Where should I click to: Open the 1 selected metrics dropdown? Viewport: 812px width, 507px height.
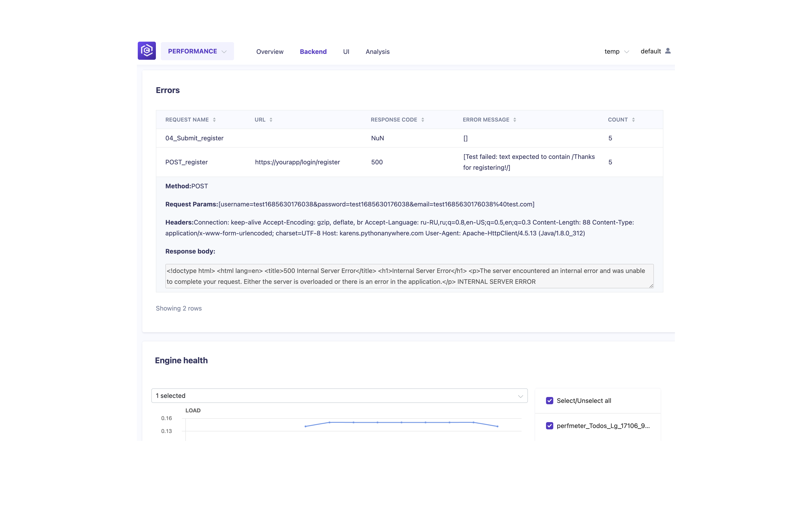point(339,396)
